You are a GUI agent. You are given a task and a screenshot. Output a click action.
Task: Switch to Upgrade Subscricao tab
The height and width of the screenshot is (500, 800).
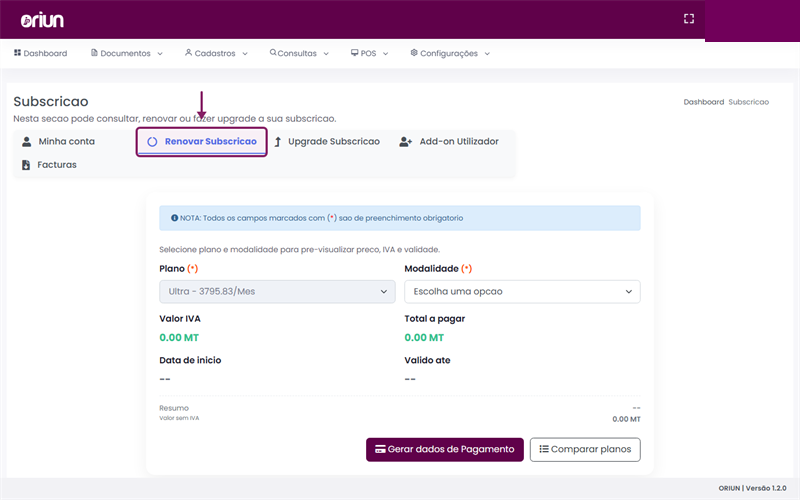coord(327,142)
